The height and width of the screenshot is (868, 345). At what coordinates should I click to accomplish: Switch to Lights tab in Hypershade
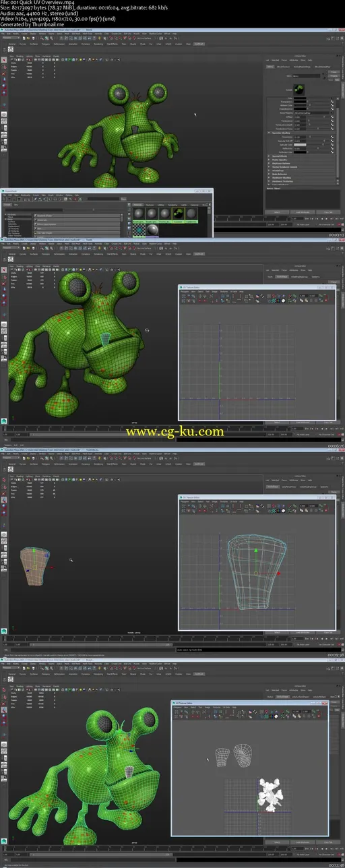pos(184,204)
